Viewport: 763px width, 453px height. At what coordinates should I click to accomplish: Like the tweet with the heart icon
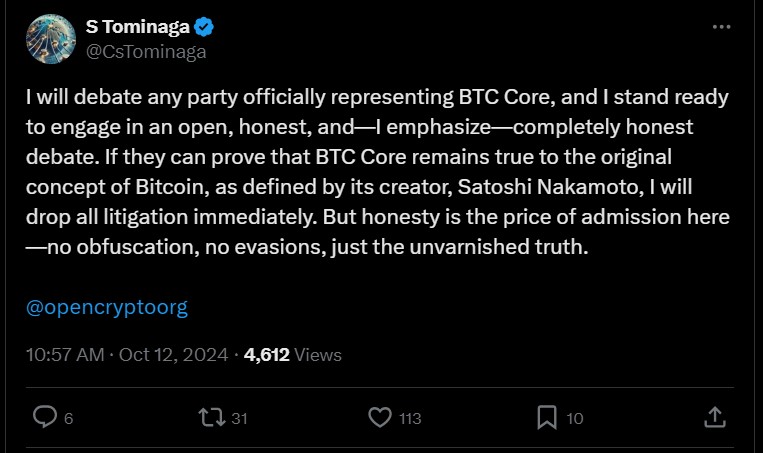click(x=380, y=417)
